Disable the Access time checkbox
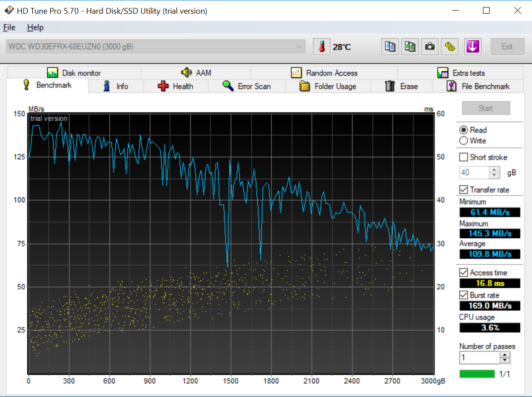 pos(464,272)
